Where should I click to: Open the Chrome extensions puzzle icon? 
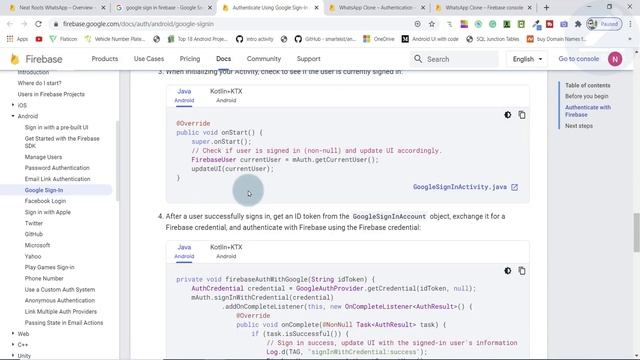578,24
